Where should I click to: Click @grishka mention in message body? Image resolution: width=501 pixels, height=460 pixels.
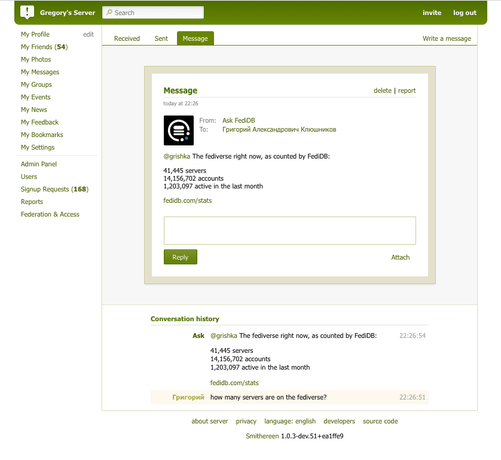[x=177, y=156]
